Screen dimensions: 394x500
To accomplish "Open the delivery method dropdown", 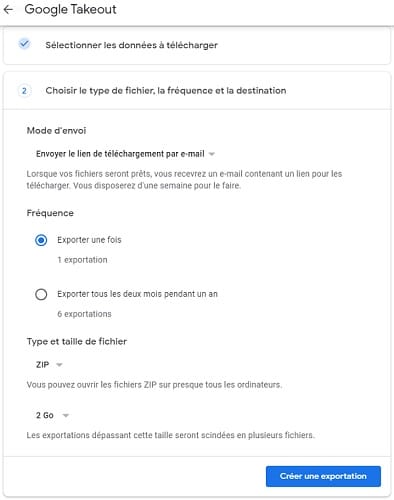I will [125, 154].
